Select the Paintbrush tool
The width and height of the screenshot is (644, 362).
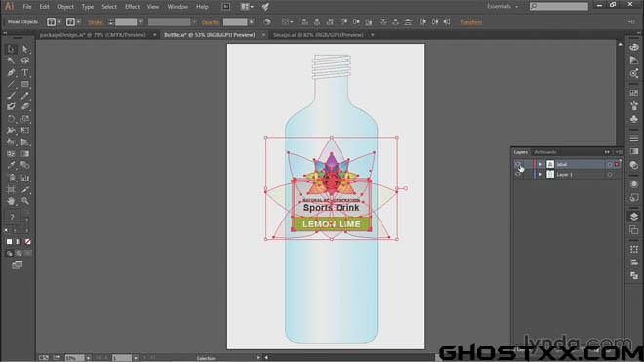[11, 96]
